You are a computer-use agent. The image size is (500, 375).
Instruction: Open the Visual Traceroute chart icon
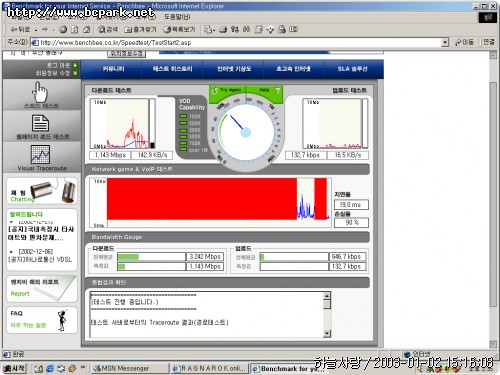coord(40,154)
